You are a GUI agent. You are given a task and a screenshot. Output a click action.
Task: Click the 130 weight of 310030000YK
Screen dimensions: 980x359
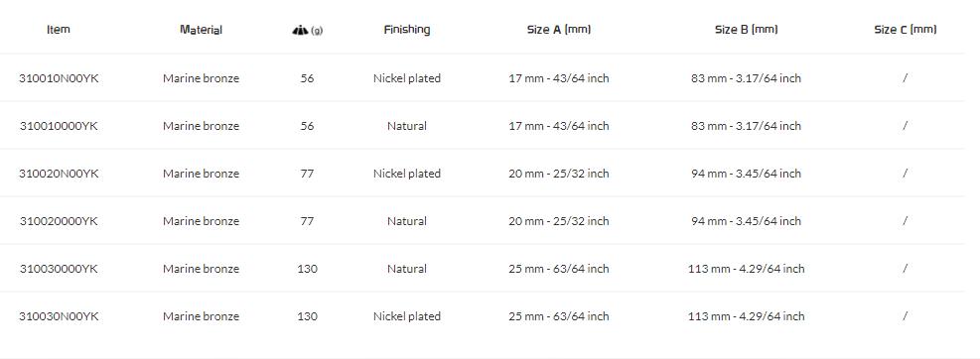[307, 269]
